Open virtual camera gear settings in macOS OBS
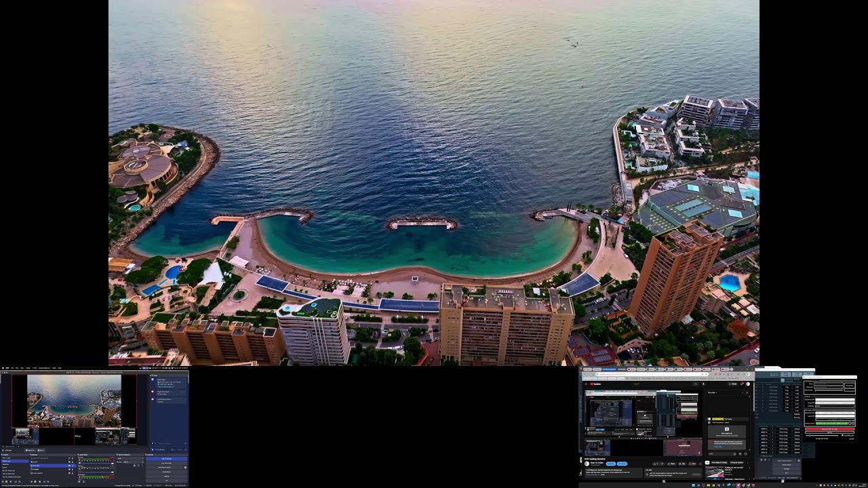 (185, 468)
